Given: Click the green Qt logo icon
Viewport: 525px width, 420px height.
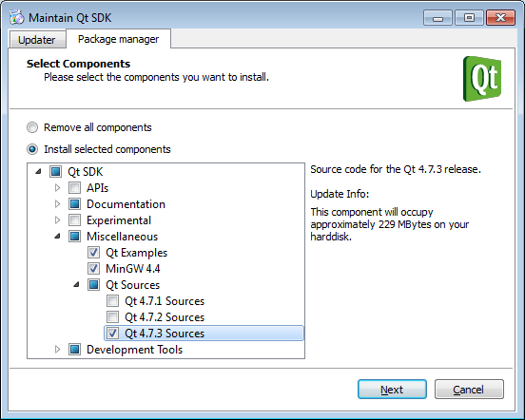Looking at the screenshot, I should point(482,79).
